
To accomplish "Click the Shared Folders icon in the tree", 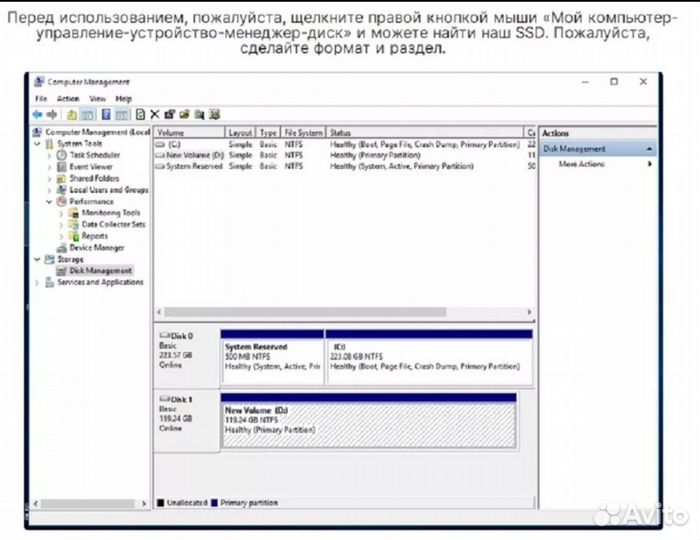I will coord(62,178).
